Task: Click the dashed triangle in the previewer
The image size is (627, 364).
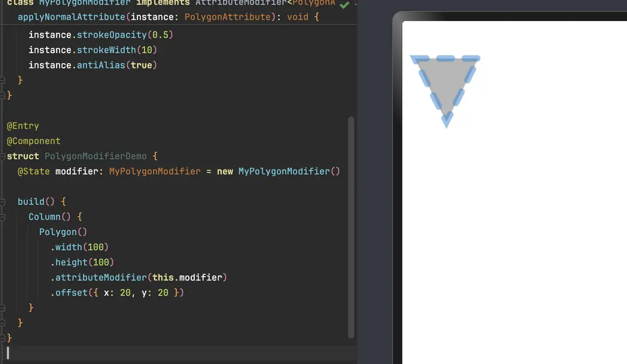Action: pyautogui.click(x=445, y=91)
